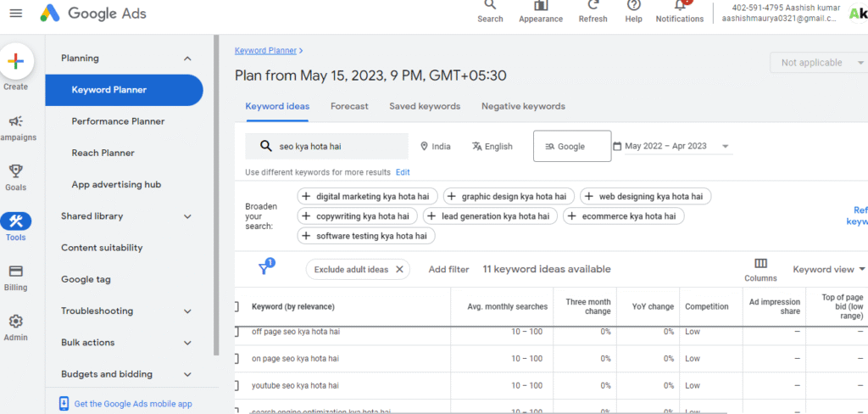Open the Search tool in top bar

(x=490, y=12)
